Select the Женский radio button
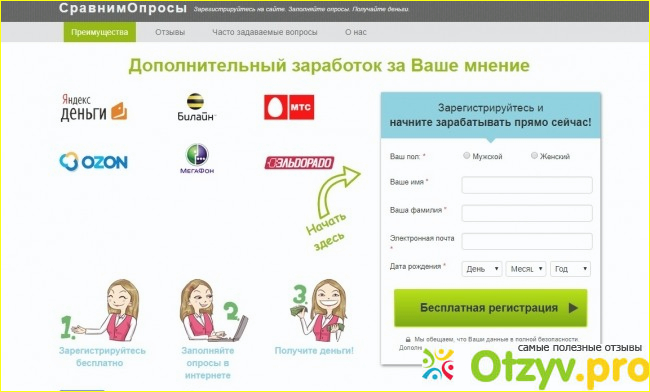Viewport: 650px width, 392px height. [x=534, y=156]
